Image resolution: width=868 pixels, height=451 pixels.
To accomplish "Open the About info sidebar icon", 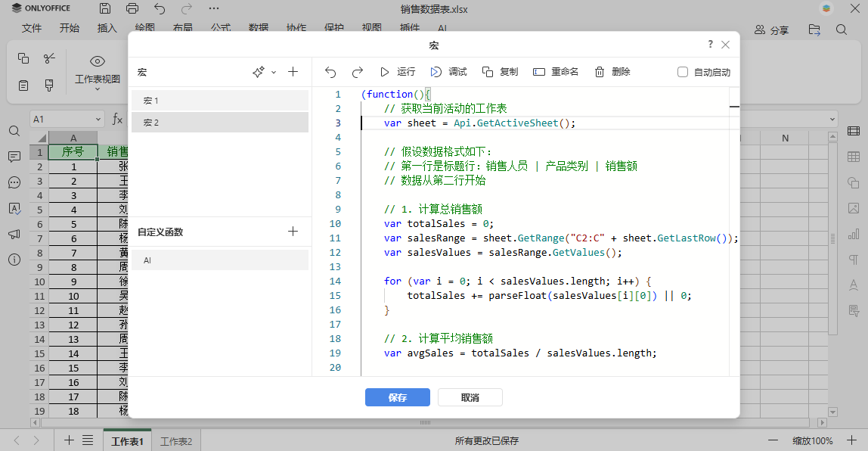I will [x=14, y=260].
